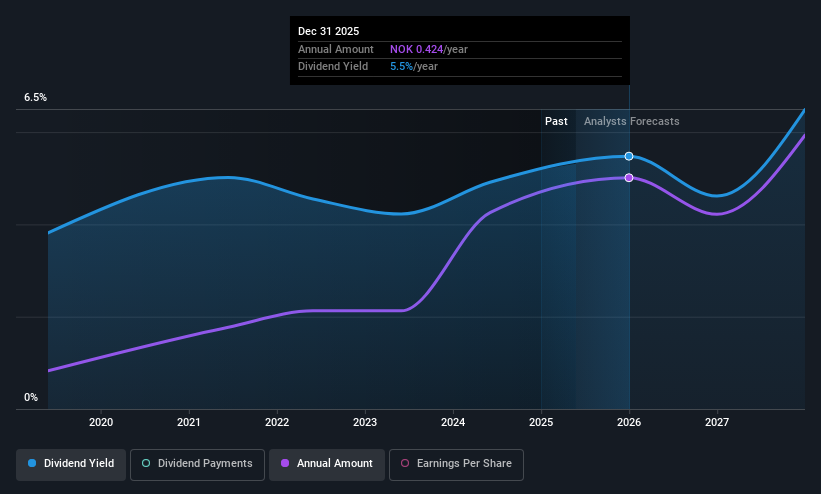Click the Analysts Forecasts label
The height and width of the screenshot is (494, 821).
[x=631, y=121]
